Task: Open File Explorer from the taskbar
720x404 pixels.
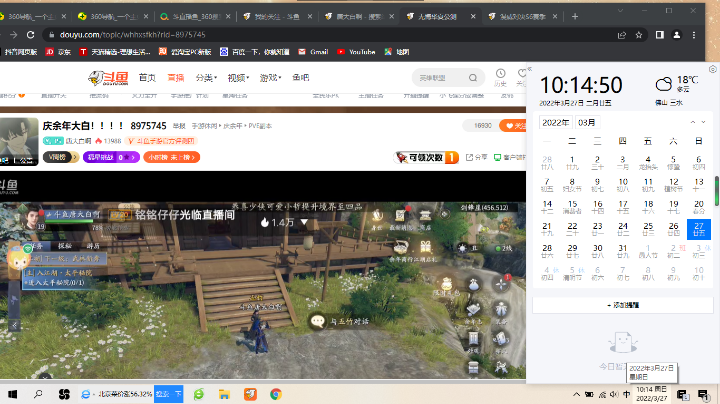Action: (x=224, y=394)
